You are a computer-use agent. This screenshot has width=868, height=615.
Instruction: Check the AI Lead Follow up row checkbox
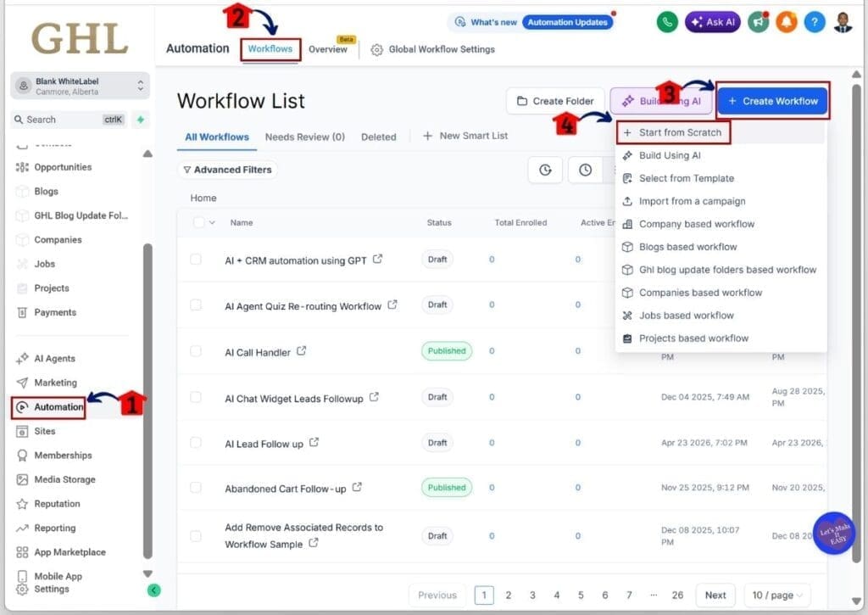196,442
